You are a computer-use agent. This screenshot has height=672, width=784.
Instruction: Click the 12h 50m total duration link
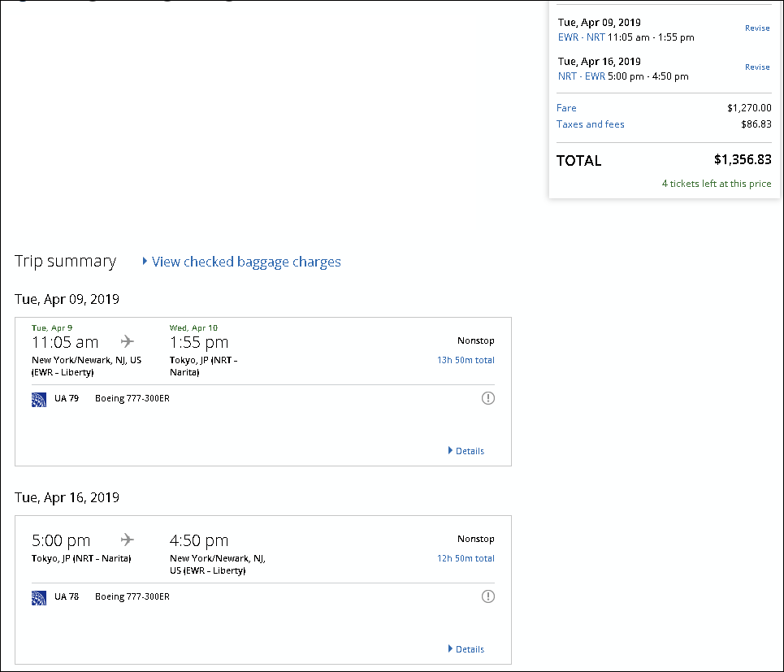click(x=466, y=558)
